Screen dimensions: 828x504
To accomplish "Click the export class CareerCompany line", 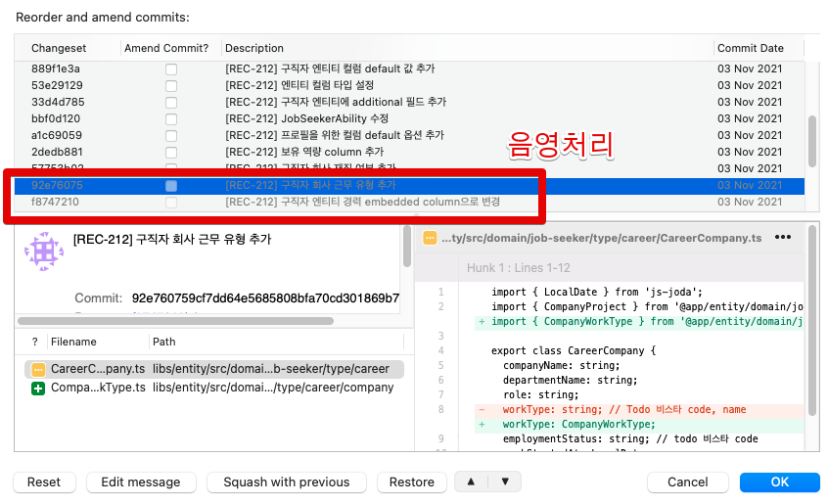I will (574, 351).
